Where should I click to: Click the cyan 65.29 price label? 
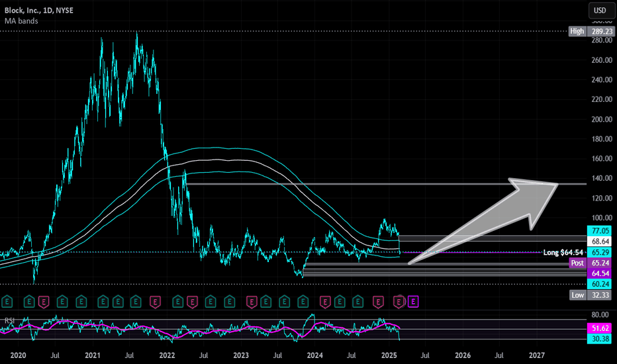(x=599, y=252)
